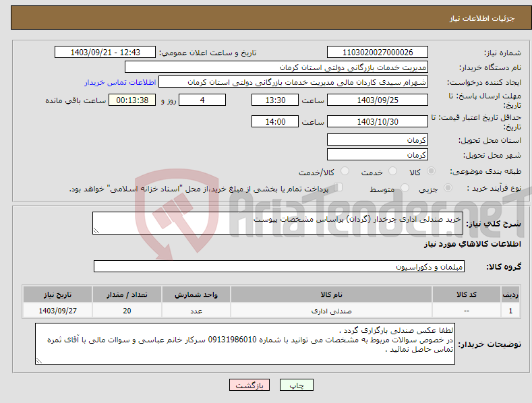Click the واحد شمارش column header
This screenshot has height=403, width=532.
196,294
